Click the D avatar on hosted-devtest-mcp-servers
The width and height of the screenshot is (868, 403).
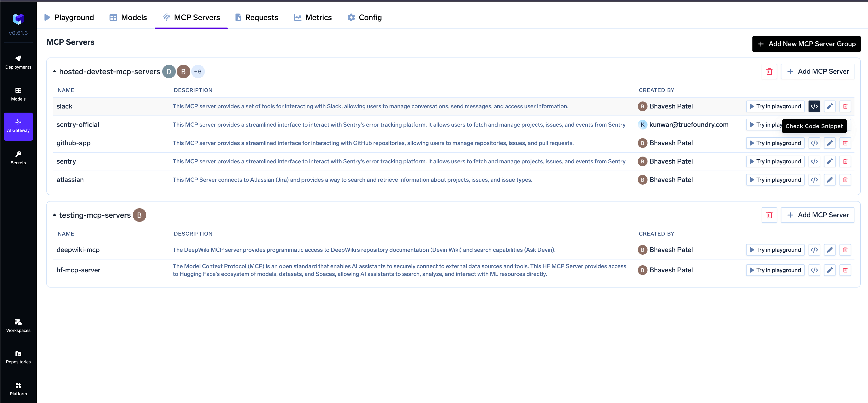click(x=169, y=71)
